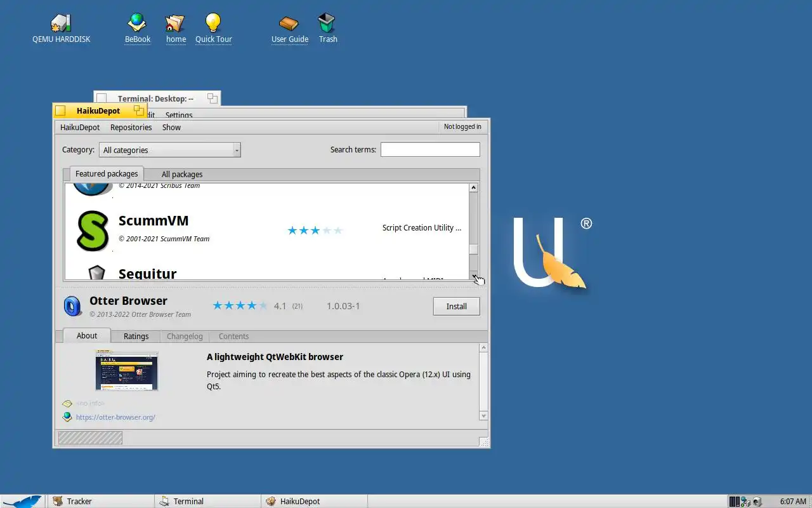Select the ScummVM green S icon
Viewport: 812px width, 508px height.
pyautogui.click(x=93, y=231)
